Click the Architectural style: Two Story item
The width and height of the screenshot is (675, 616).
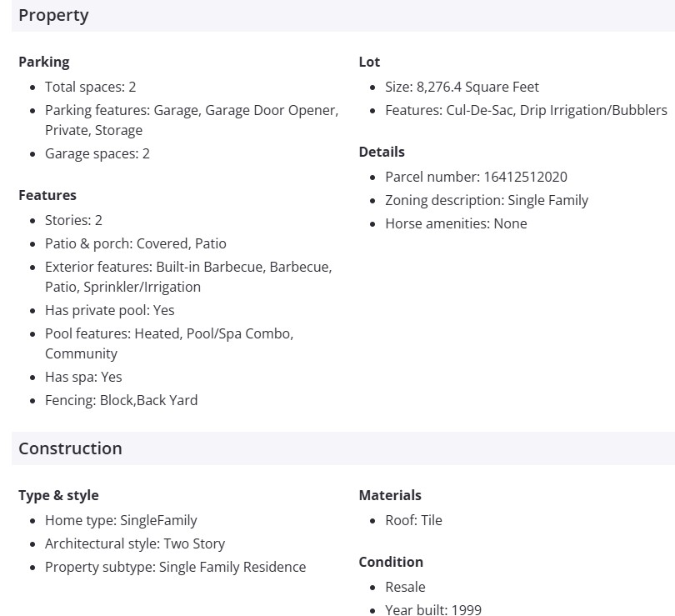coord(135,543)
